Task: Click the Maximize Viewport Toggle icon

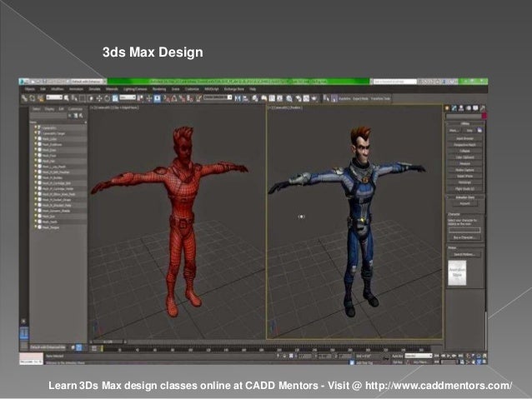Action: click(484, 362)
